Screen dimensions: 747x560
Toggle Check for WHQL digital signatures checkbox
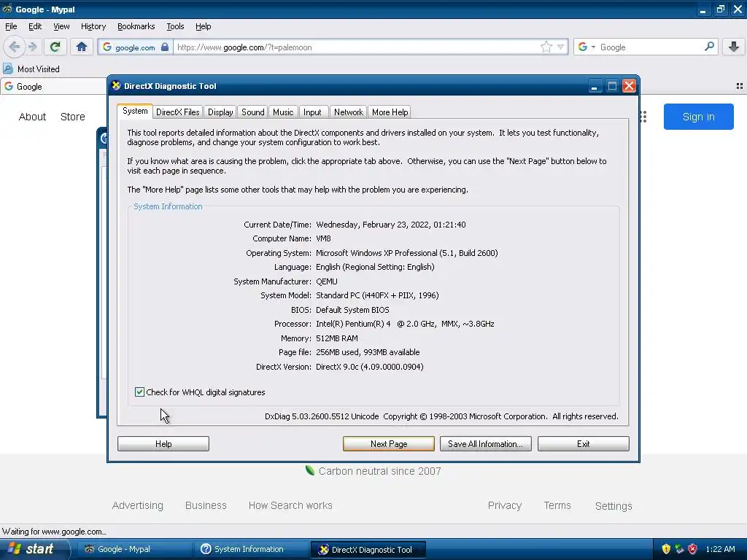(139, 392)
